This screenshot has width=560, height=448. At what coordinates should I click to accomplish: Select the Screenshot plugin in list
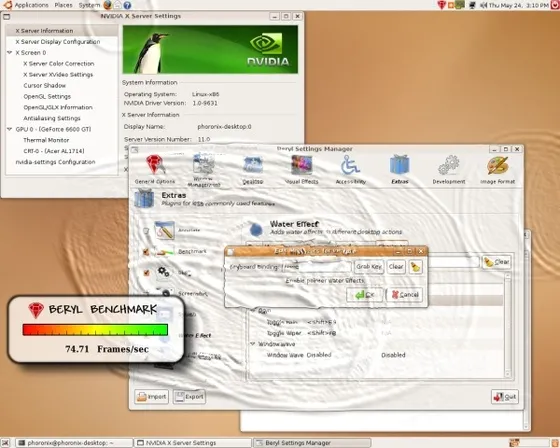[192, 294]
